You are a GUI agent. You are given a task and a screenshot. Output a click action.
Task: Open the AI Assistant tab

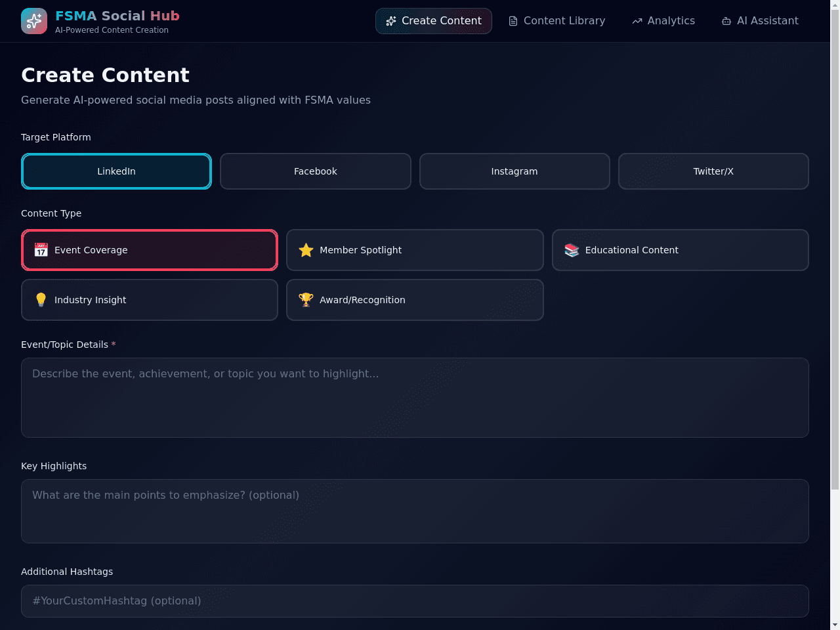click(x=760, y=21)
